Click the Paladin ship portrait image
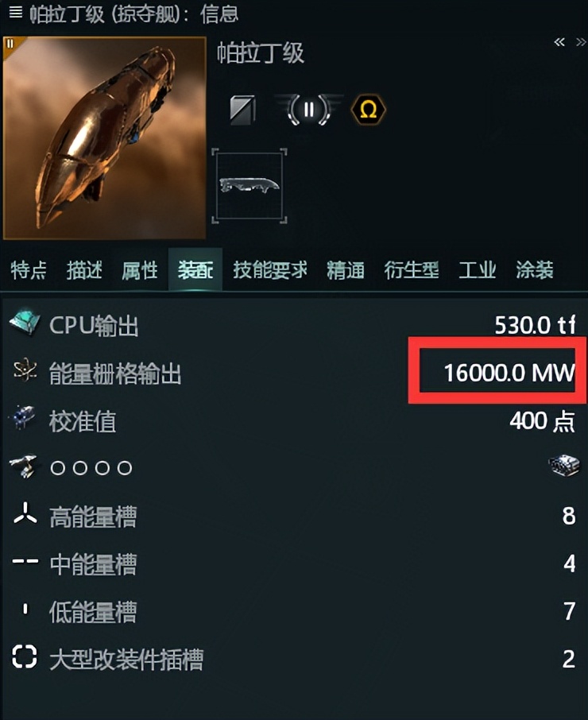Viewport: 588px width, 720px height. pyautogui.click(x=104, y=138)
